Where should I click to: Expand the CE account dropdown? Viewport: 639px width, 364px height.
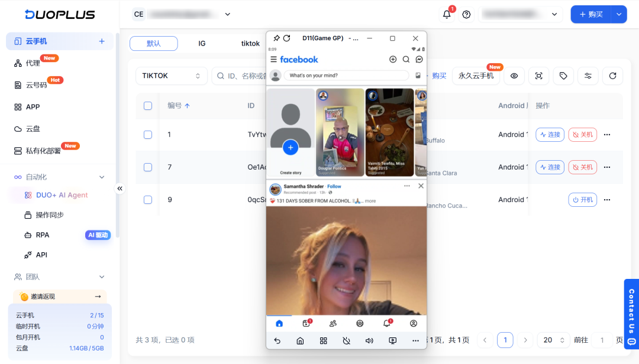coord(227,14)
